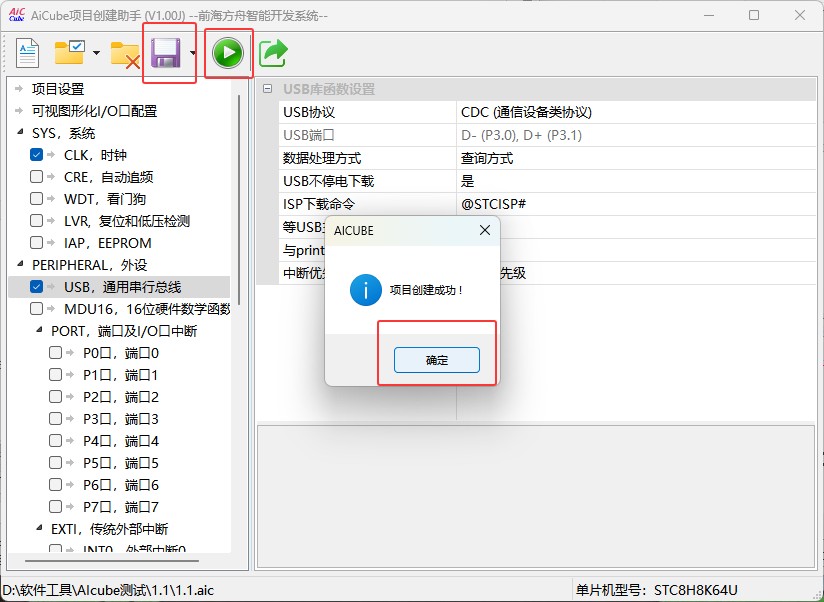Image resolution: width=824 pixels, height=602 pixels.
Task: Save the project with floppy disk icon
Action: click(x=166, y=53)
